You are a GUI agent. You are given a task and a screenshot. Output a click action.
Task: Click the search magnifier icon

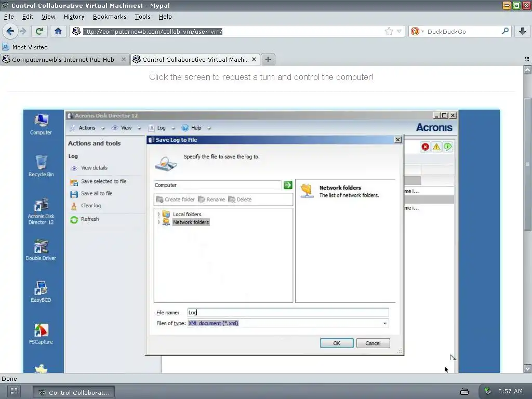click(x=505, y=31)
